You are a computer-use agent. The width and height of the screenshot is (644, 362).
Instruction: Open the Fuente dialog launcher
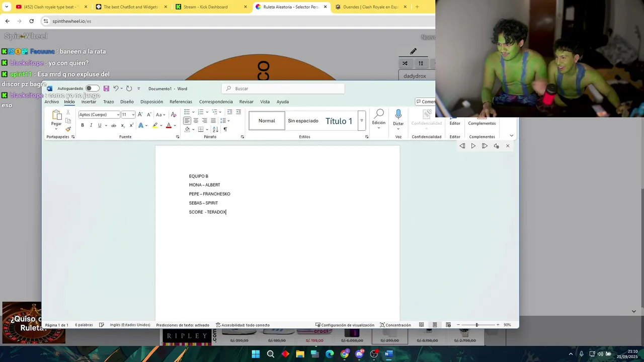pos(178,137)
